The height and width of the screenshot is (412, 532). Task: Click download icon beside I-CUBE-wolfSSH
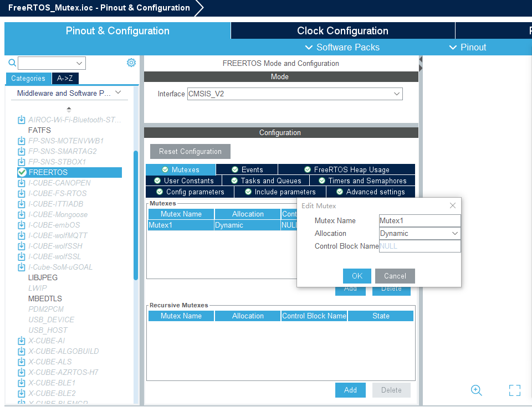(x=22, y=246)
